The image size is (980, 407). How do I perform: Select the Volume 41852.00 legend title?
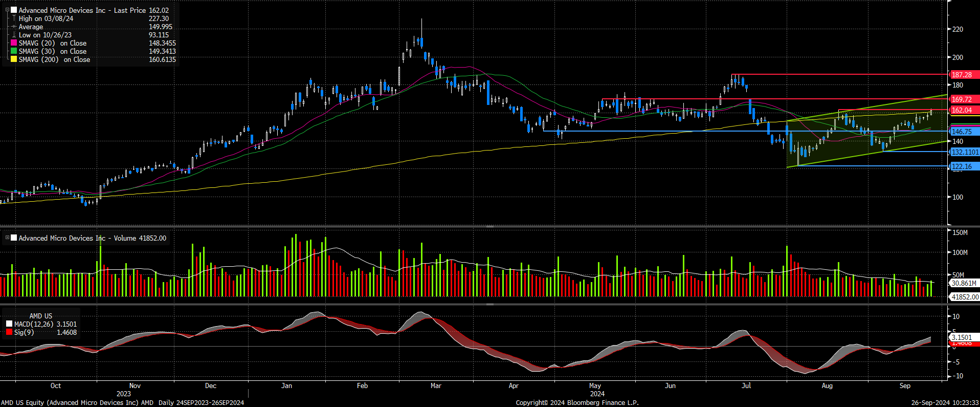click(93, 238)
